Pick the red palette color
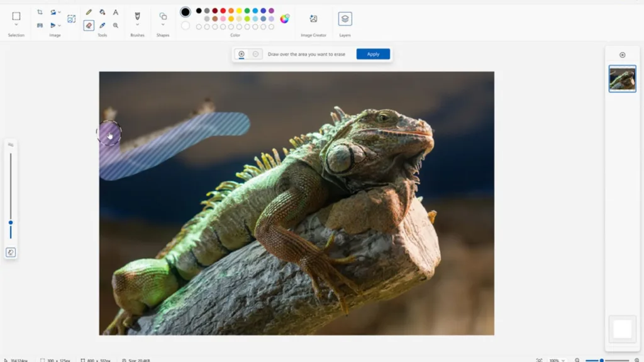644x362 pixels. 223,11
